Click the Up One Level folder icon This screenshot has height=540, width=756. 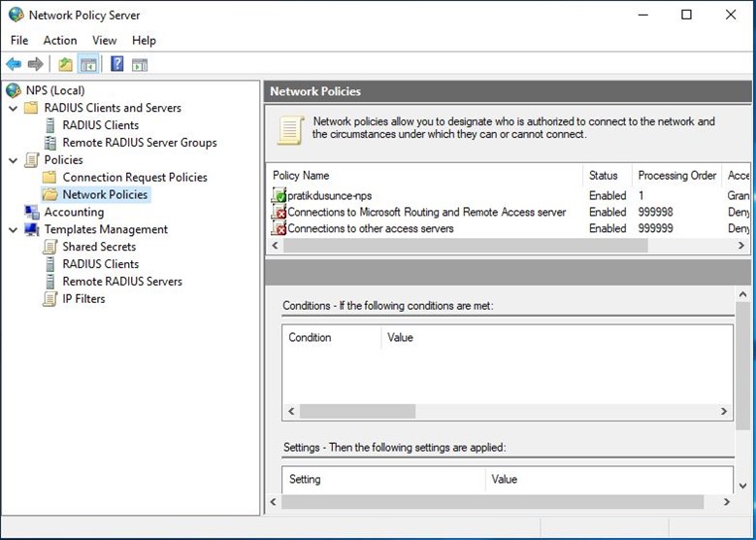click(65, 64)
